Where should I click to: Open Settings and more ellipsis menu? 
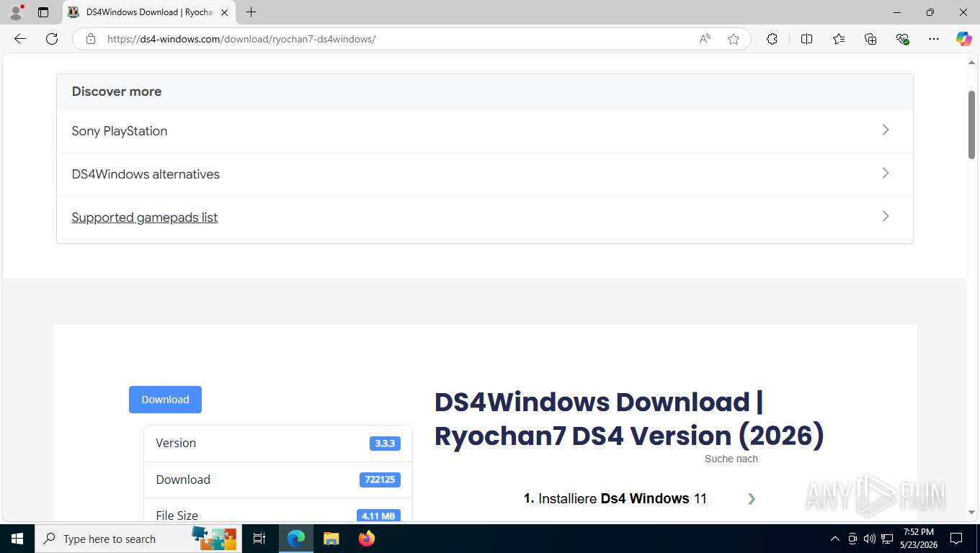tap(934, 39)
